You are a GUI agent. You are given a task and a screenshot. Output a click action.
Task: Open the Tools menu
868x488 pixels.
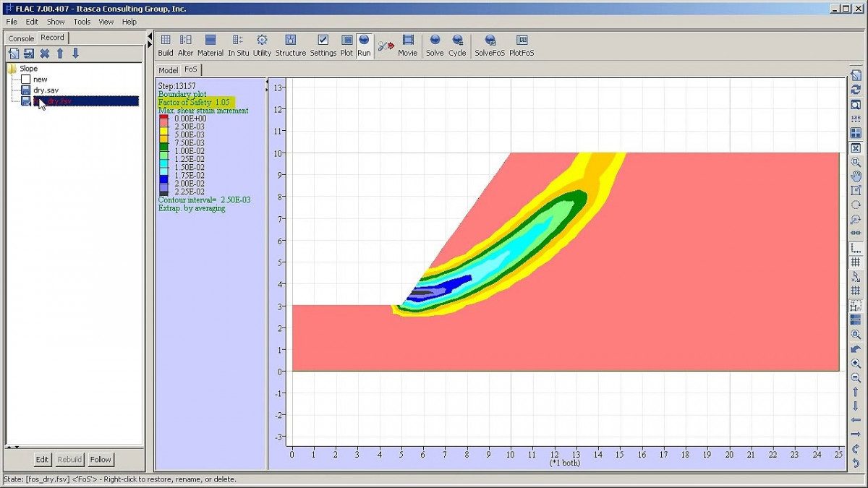pyautogui.click(x=82, y=22)
